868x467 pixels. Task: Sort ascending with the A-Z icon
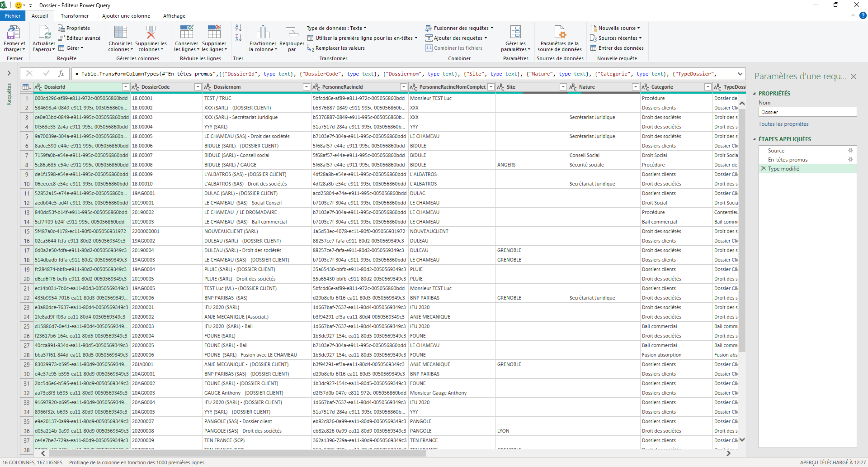[238, 28]
